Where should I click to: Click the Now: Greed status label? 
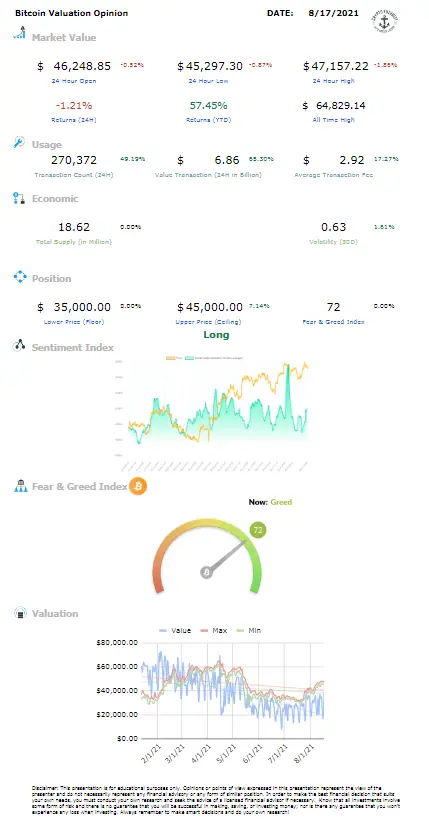pyautogui.click(x=270, y=502)
